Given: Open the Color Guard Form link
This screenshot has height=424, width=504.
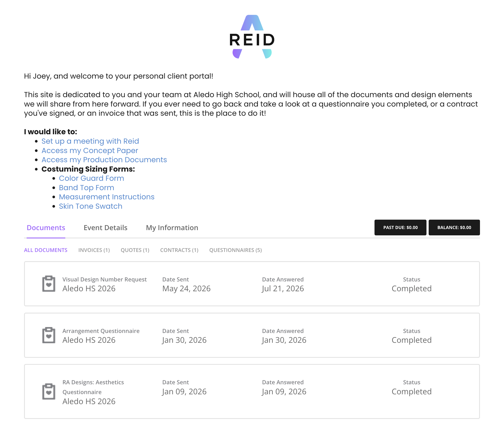Looking at the screenshot, I should 91,178.
